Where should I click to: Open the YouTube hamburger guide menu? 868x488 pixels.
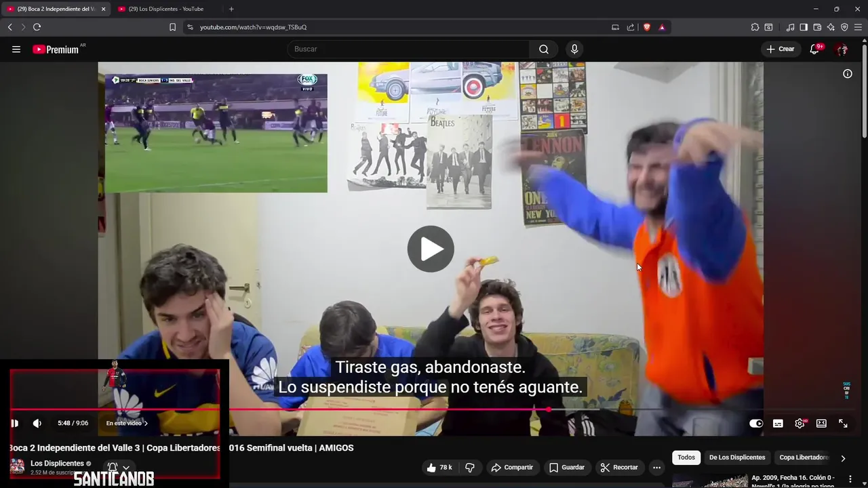point(16,49)
